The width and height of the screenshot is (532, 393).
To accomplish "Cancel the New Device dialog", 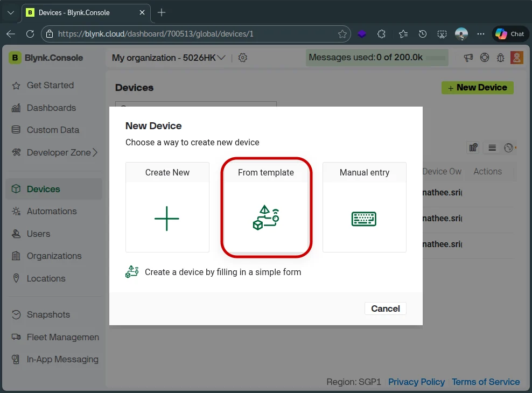I will (x=385, y=308).
